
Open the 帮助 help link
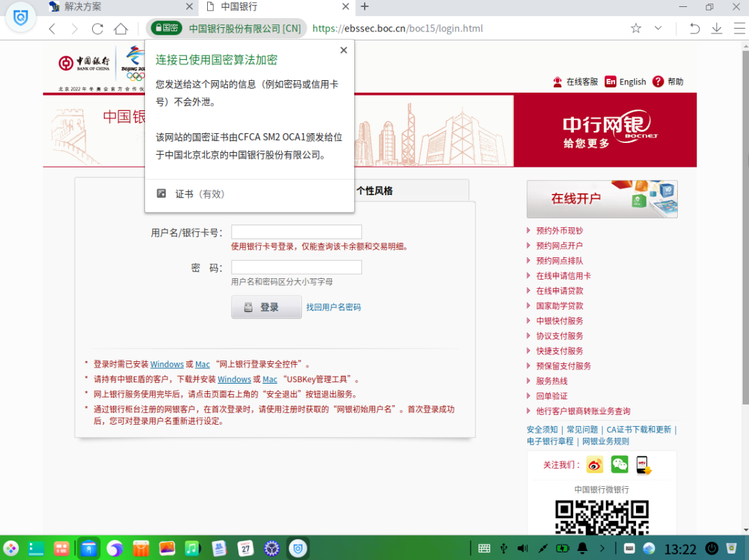point(668,82)
